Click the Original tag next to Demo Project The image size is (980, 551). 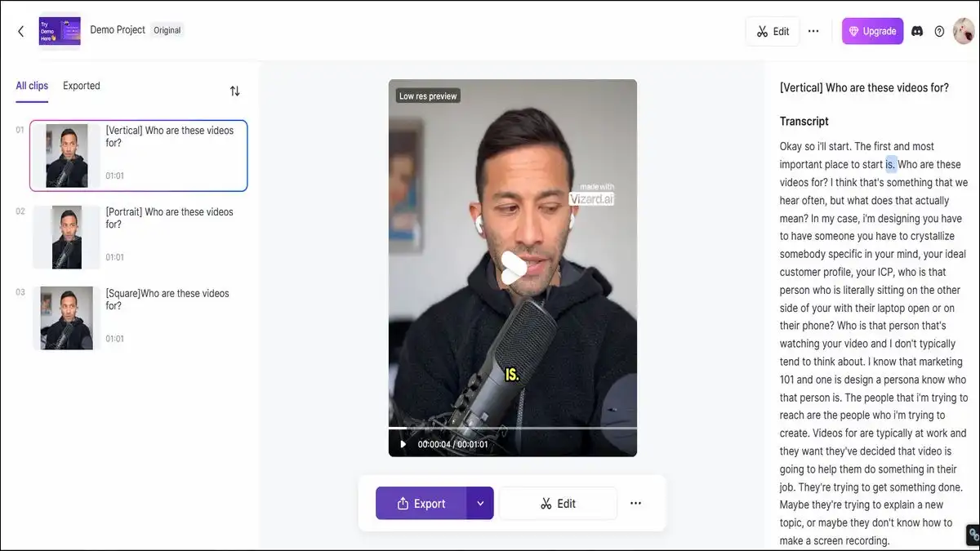tap(167, 30)
